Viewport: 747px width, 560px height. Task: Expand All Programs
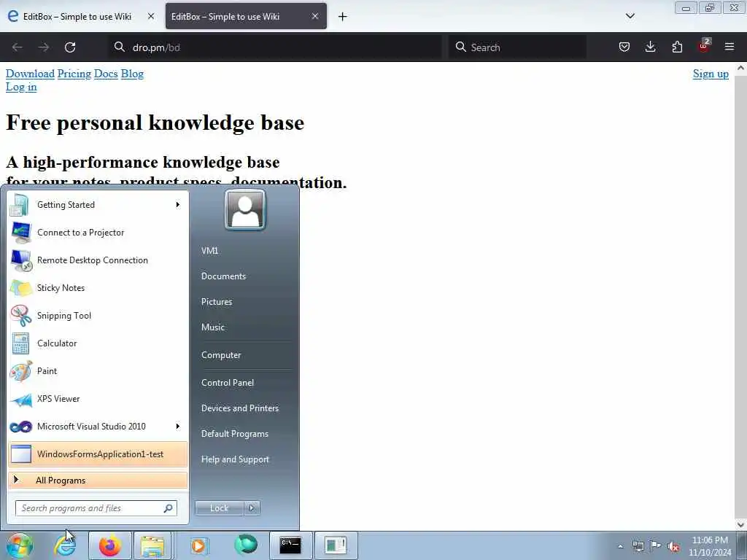coord(98,480)
